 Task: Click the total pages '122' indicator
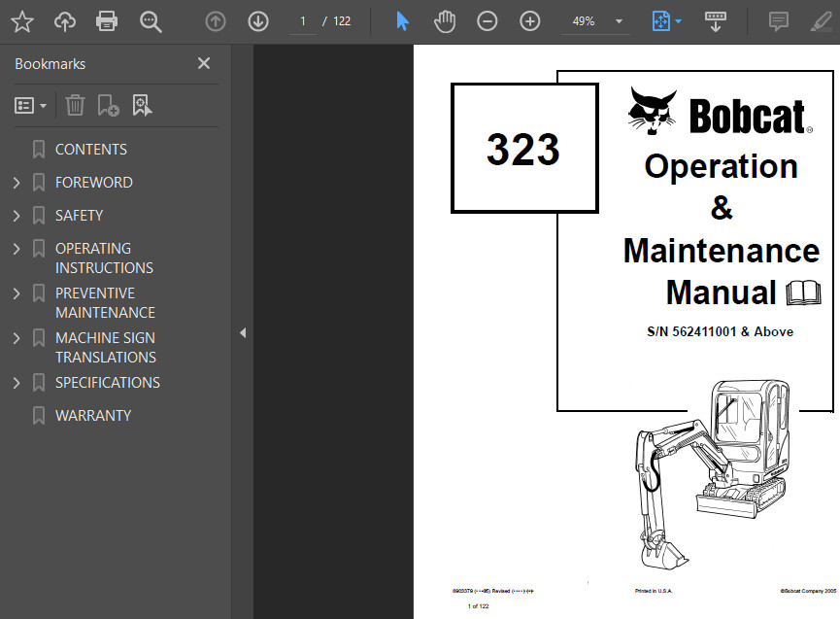click(342, 21)
